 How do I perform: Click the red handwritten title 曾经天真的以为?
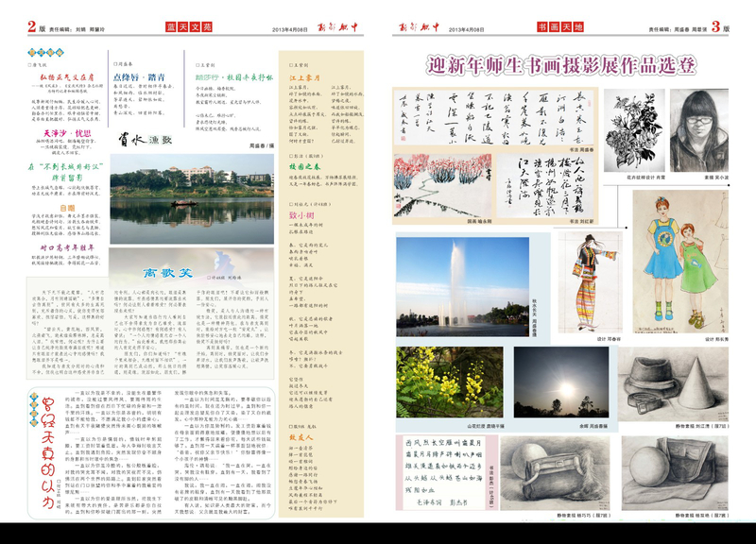[x=46, y=453]
